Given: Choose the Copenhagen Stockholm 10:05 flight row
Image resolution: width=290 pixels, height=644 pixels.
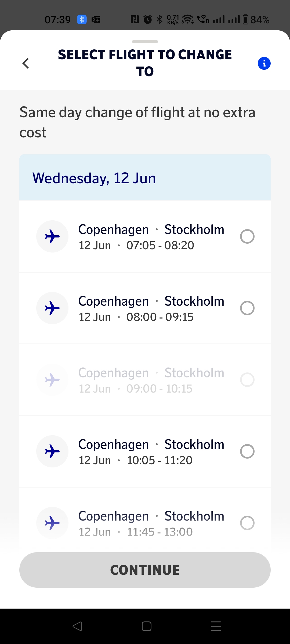Looking at the screenshot, I should click(150, 452).
